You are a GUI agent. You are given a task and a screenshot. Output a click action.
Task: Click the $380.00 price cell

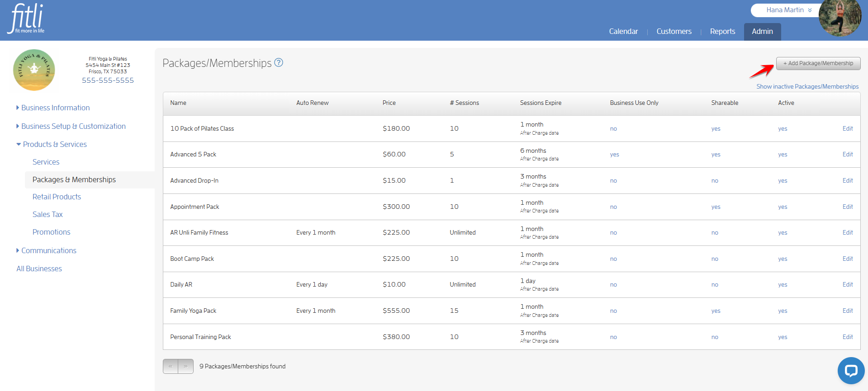[396, 337]
